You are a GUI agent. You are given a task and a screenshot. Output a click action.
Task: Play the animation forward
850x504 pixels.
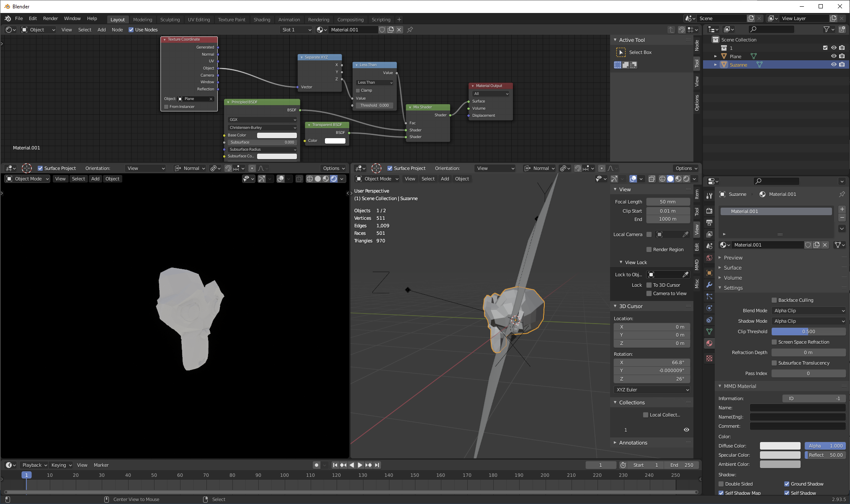(x=360, y=465)
